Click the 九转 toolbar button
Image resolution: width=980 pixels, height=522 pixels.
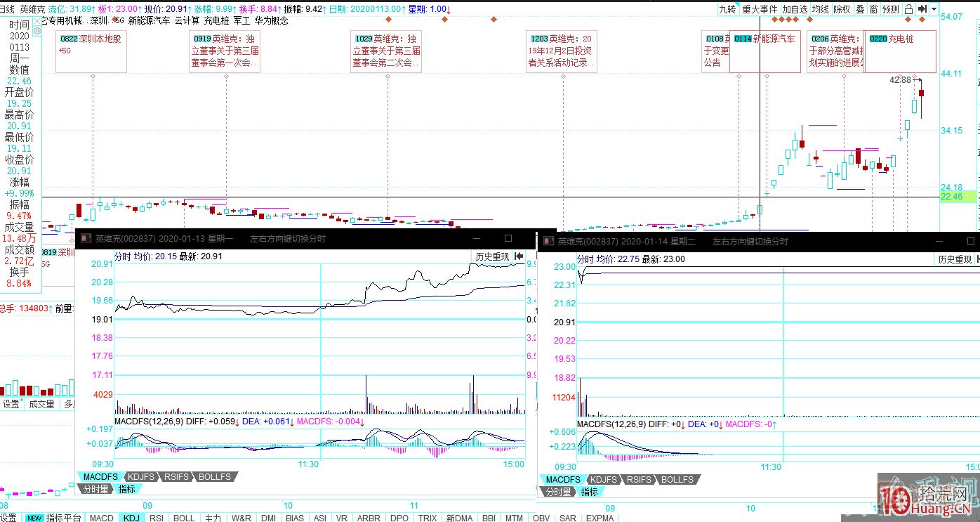point(727,9)
